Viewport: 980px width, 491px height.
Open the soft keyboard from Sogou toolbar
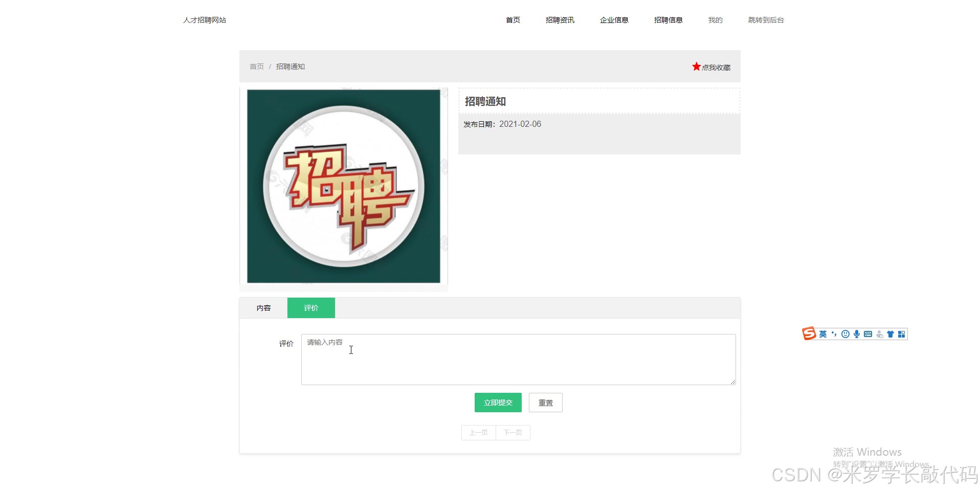[868, 333]
